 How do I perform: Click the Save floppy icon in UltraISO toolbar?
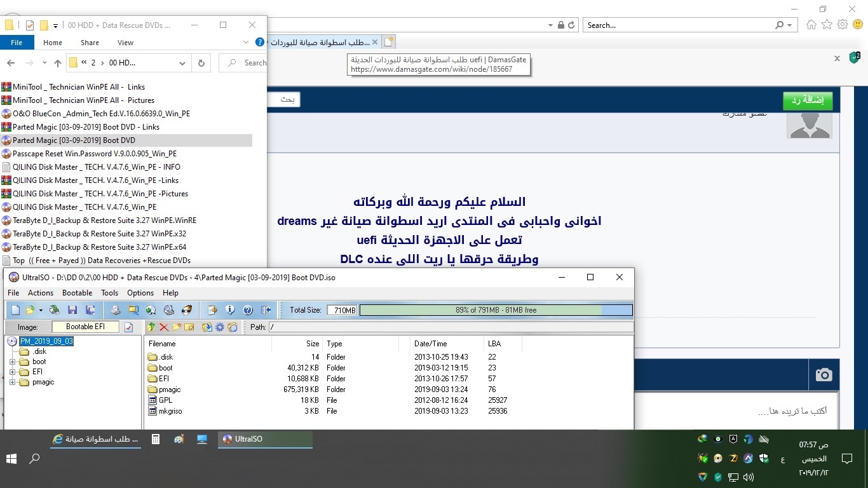click(72, 310)
